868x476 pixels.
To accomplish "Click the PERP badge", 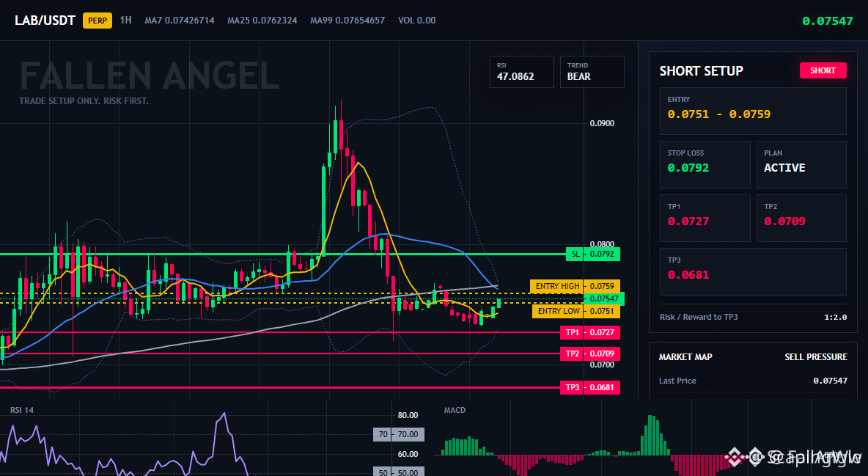I will tap(98, 21).
